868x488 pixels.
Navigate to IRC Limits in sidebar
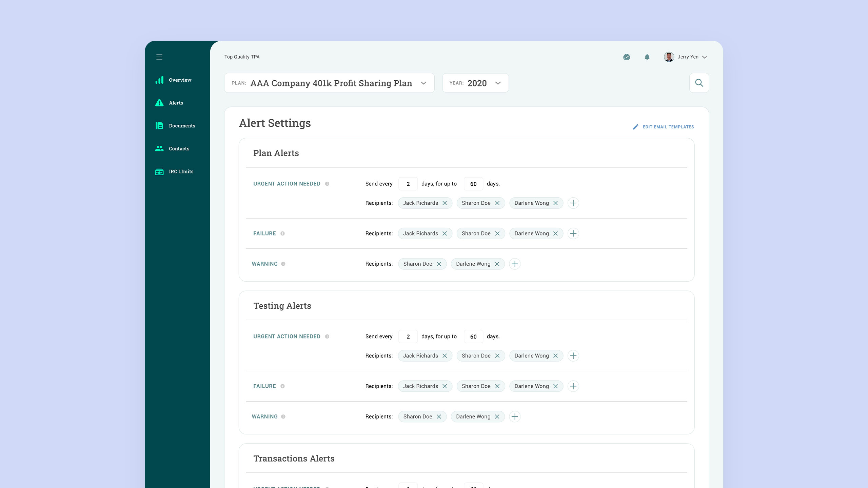pyautogui.click(x=181, y=171)
